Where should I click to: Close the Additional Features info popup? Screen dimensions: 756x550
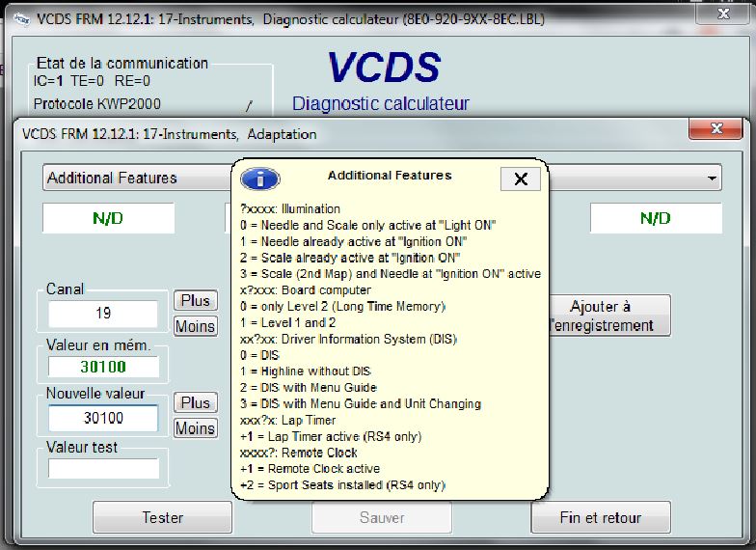click(521, 179)
